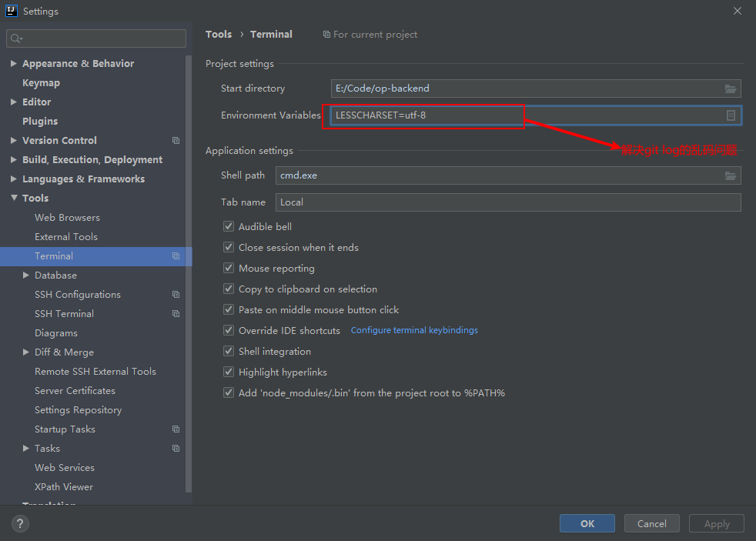Toggle Override IDE shortcuts checkbox
The height and width of the screenshot is (541, 756).
pos(229,330)
